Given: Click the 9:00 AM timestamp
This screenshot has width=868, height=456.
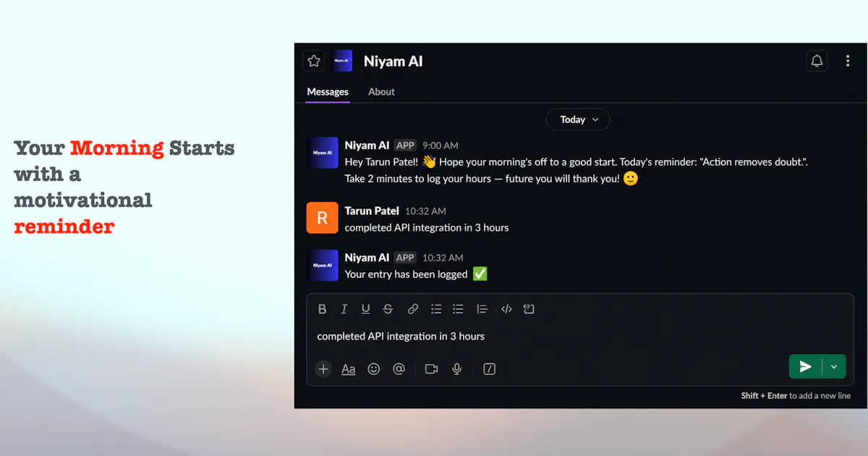Looking at the screenshot, I should [441, 145].
